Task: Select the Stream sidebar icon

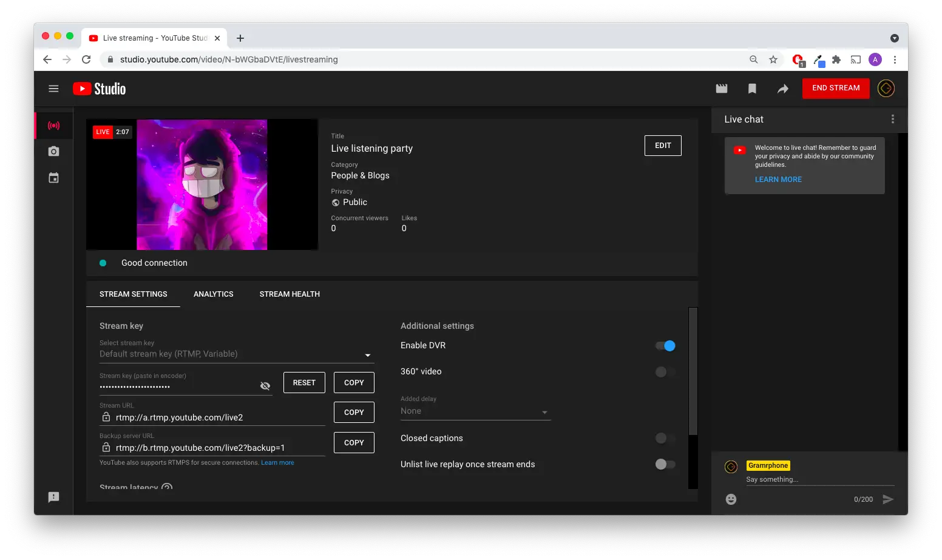Action: [x=53, y=125]
